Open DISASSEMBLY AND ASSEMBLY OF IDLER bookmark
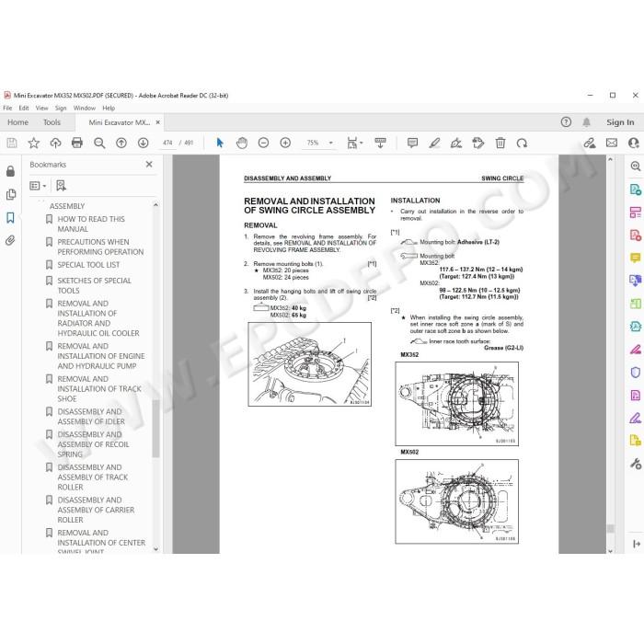 coord(91,417)
